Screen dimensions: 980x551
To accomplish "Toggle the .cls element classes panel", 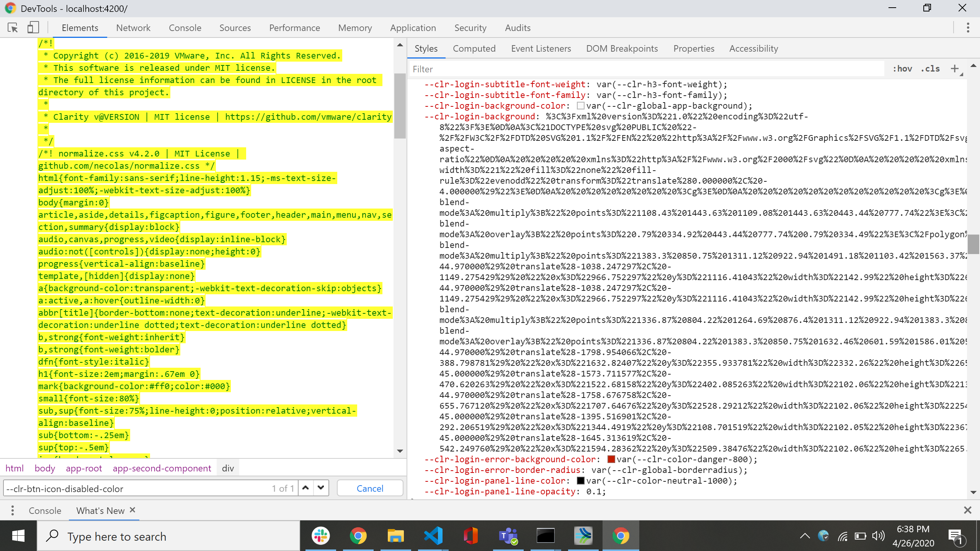I will 931,69.
